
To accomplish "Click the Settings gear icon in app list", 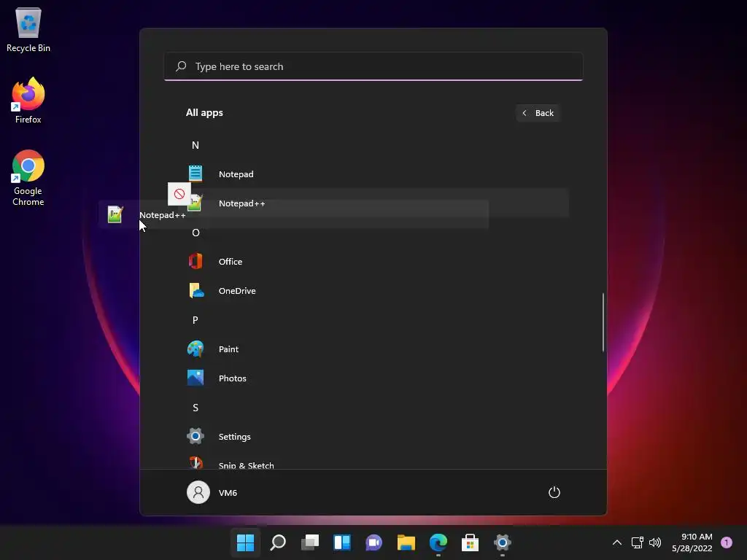I will click(196, 436).
